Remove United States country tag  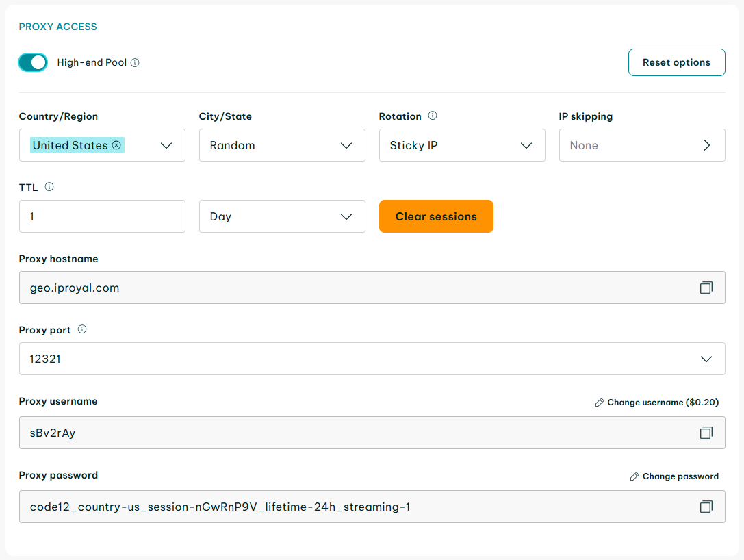pyautogui.click(x=116, y=145)
